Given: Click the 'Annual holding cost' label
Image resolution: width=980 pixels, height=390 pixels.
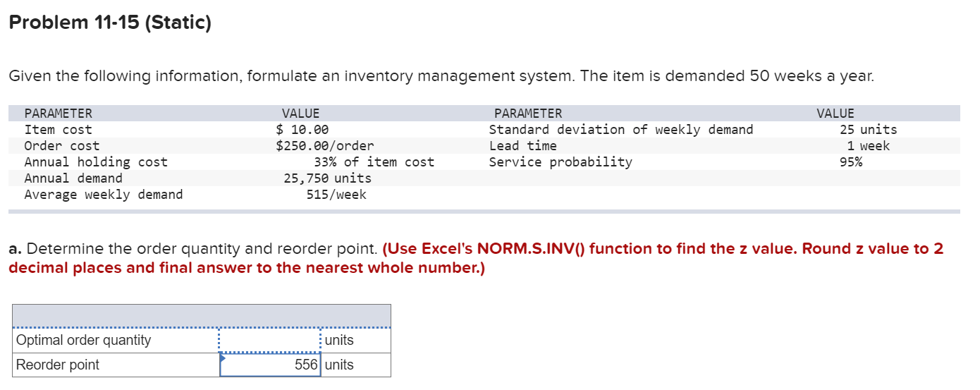Looking at the screenshot, I should pyautogui.click(x=96, y=162).
